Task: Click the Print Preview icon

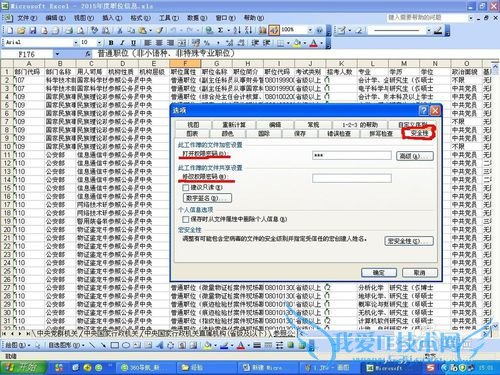Action: pyautogui.click(x=80, y=31)
